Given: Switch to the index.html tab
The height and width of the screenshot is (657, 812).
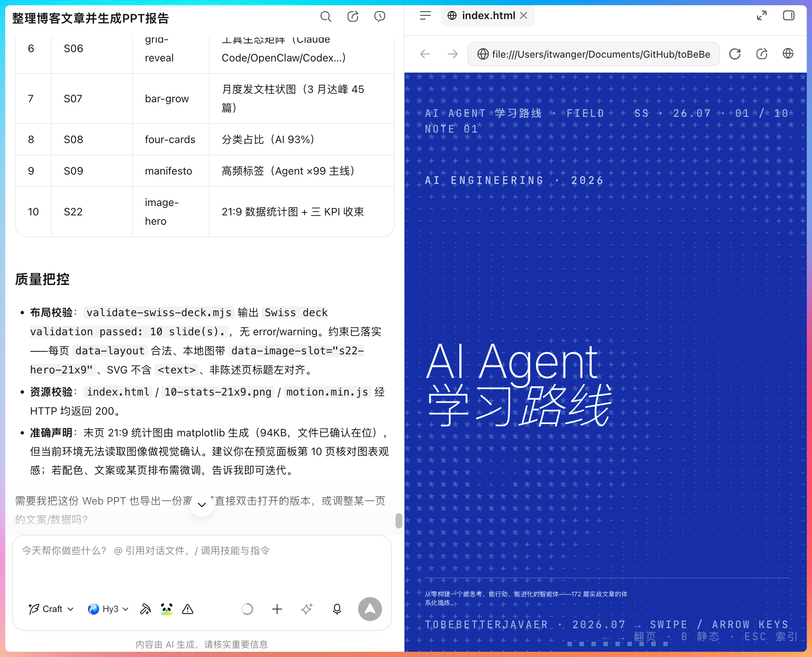Looking at the screenshot, I should click(488, 15).
